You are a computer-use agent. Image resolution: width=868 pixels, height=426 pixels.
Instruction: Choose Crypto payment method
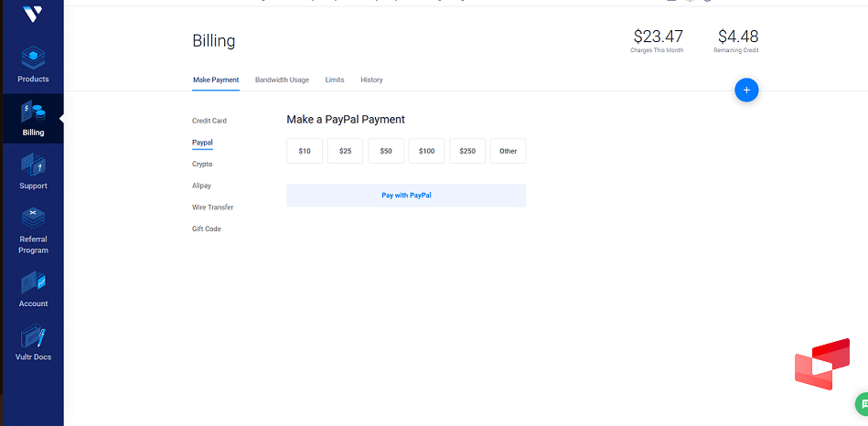pos(202,164)
